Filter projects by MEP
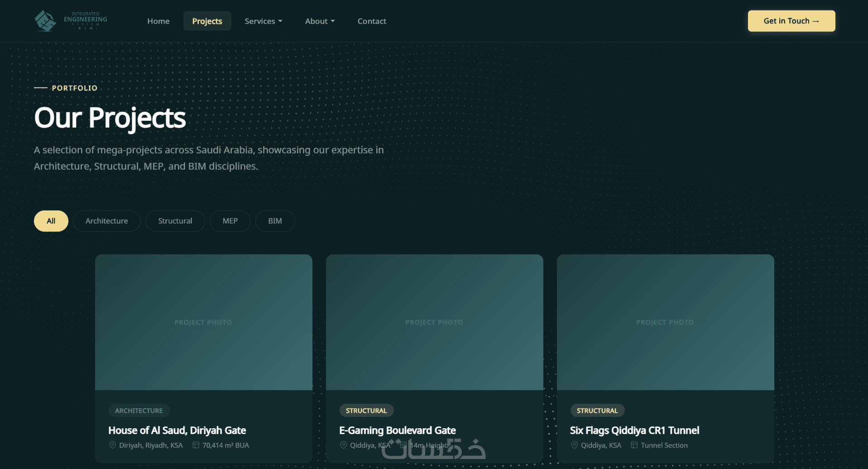The height and width of the screenshot is (469, 868). coord(230,221)
